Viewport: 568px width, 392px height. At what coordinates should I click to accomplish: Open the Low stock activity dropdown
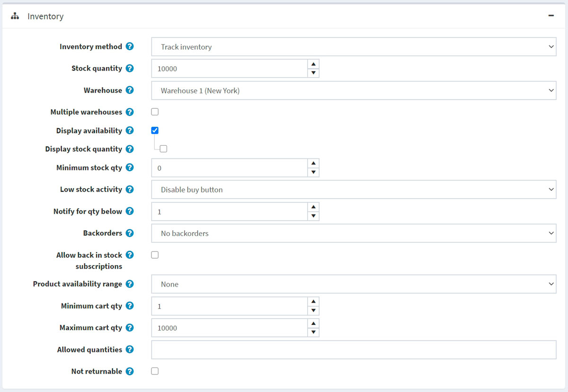[x=354, y=190]
